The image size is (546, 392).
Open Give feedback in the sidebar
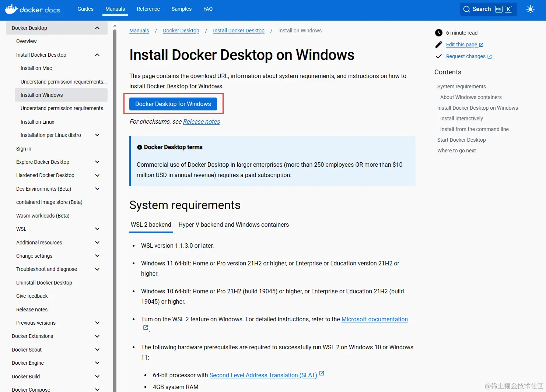pos(32,296)
